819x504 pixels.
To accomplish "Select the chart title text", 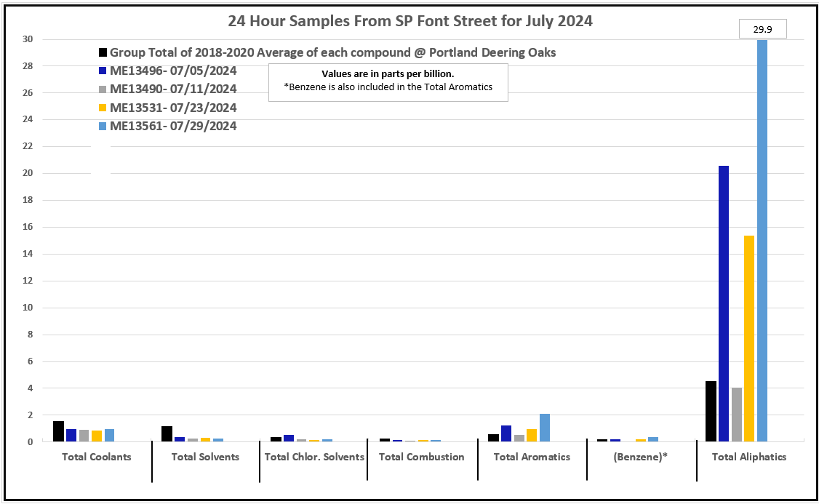I will (x=409, y=21).
